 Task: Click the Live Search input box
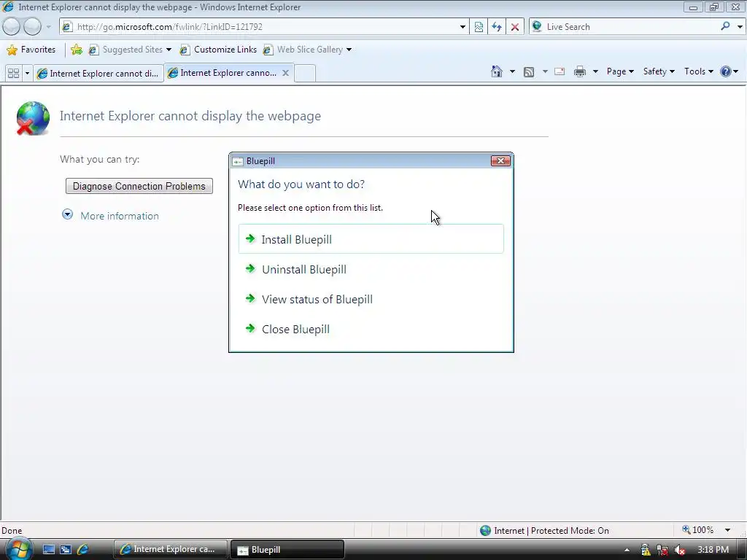pyautogui.click(x=630, y=27)
